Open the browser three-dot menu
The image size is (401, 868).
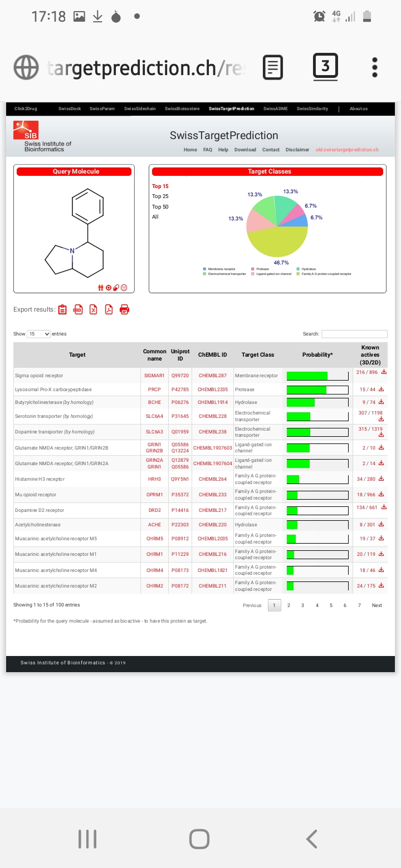375,67
